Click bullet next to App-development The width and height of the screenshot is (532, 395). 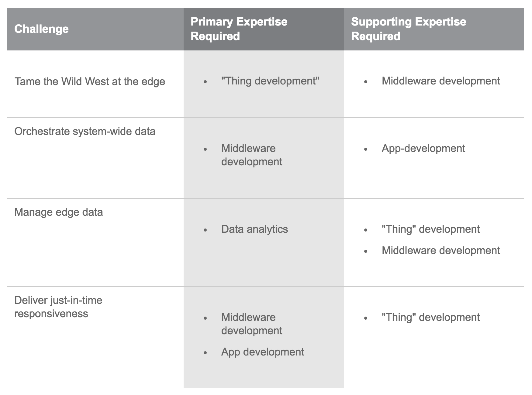366,149
